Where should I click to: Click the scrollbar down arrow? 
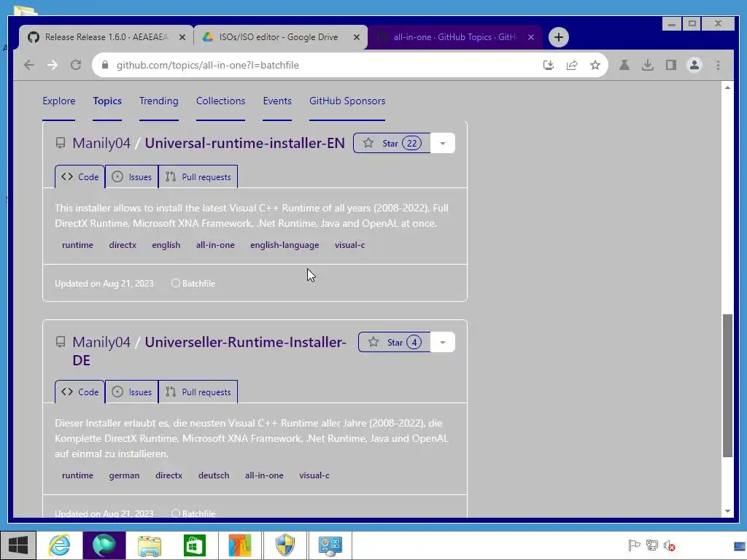tap(727, 511)
